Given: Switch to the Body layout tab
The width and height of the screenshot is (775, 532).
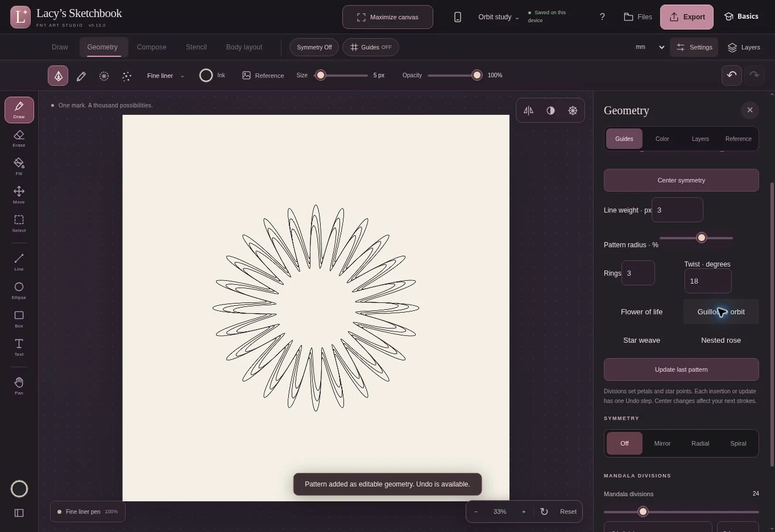Looking at the screenshot, I should pyautogui.click(x=244, y=47).
